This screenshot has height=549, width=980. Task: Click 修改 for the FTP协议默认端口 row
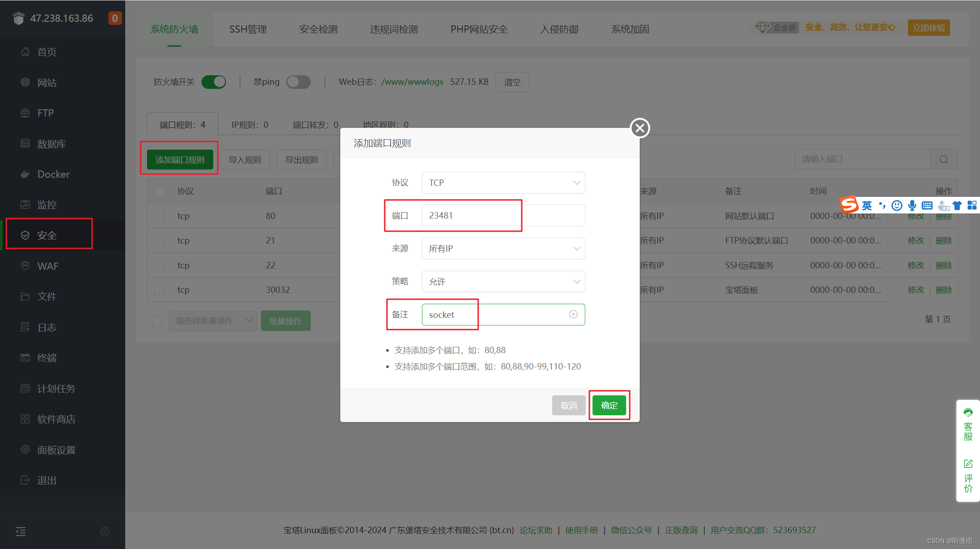[916, 240]
